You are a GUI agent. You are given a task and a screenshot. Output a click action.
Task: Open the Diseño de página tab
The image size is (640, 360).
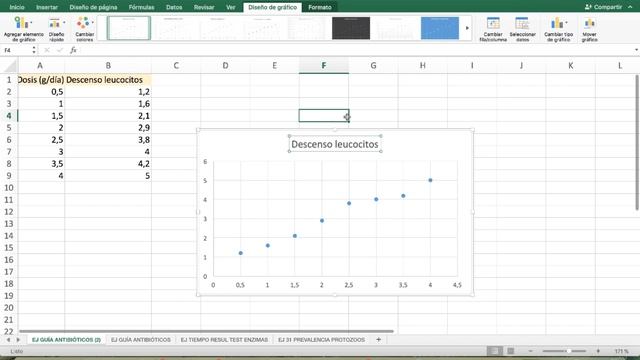[x=93, y=7]
